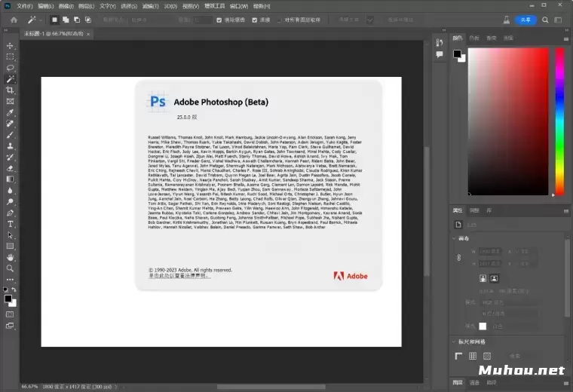Image resolution: width=573 pixels, height=392 pixels.
Task: Open the 编辑(E) menu
Action: 46,6
